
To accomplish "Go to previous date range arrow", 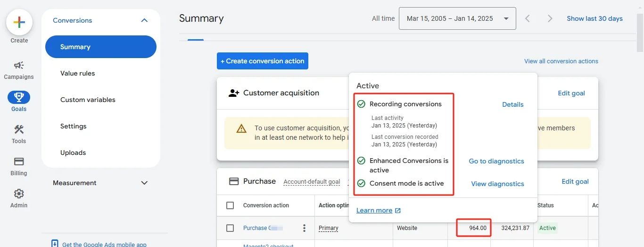I will point(528,18).
